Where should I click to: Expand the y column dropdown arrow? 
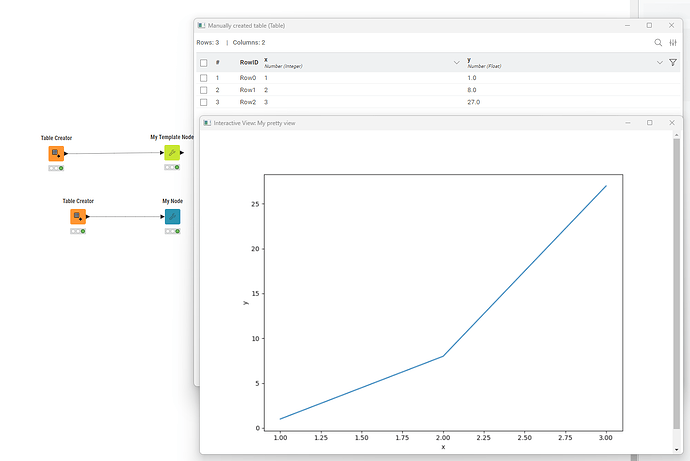click(660, 62)
